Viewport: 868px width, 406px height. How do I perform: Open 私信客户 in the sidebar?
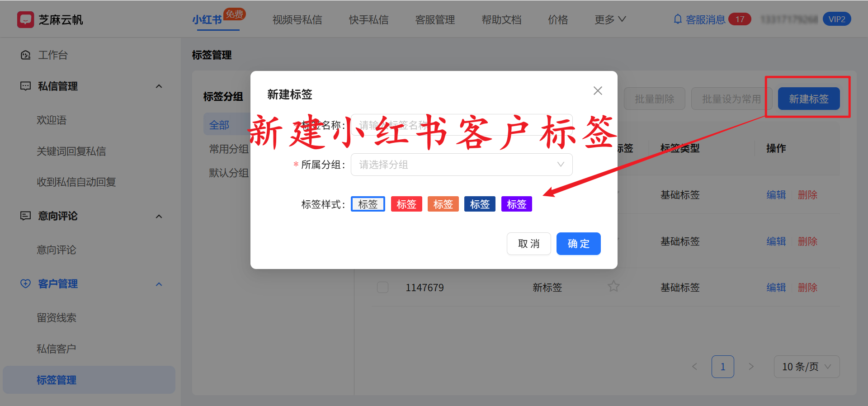57,349
